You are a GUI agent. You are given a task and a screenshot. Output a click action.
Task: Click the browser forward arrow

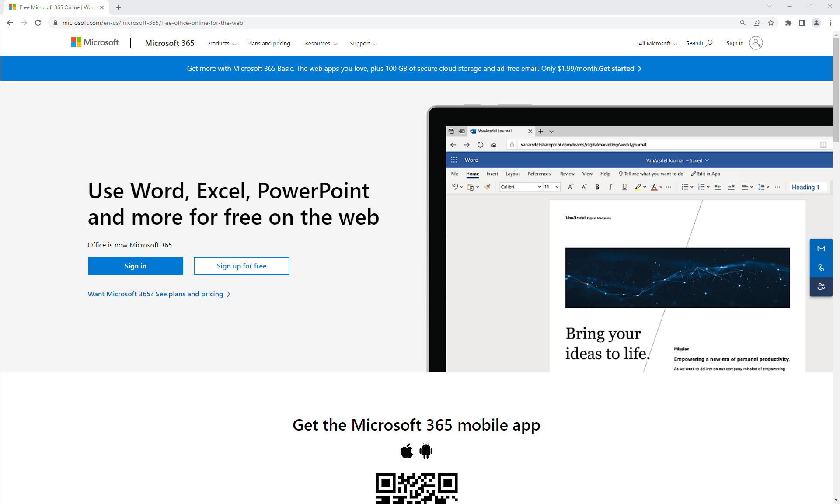[24, 23]
